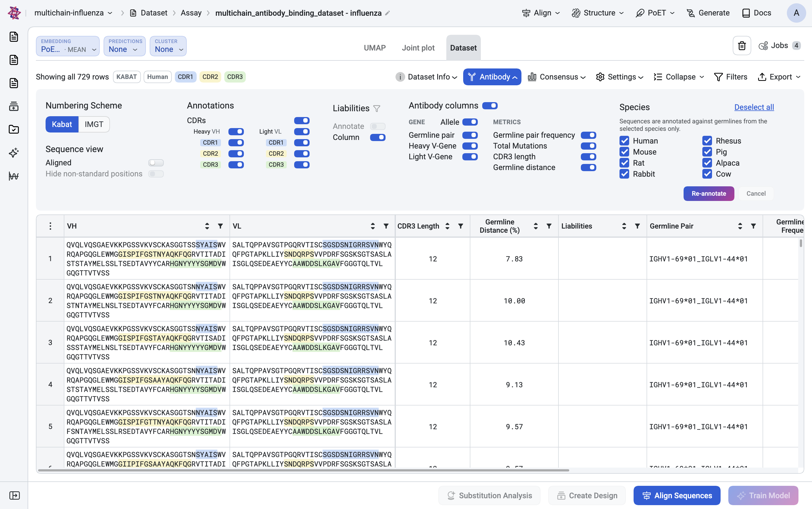
Task: Select the Kabat numbering scheme
Action: point(62,124)
